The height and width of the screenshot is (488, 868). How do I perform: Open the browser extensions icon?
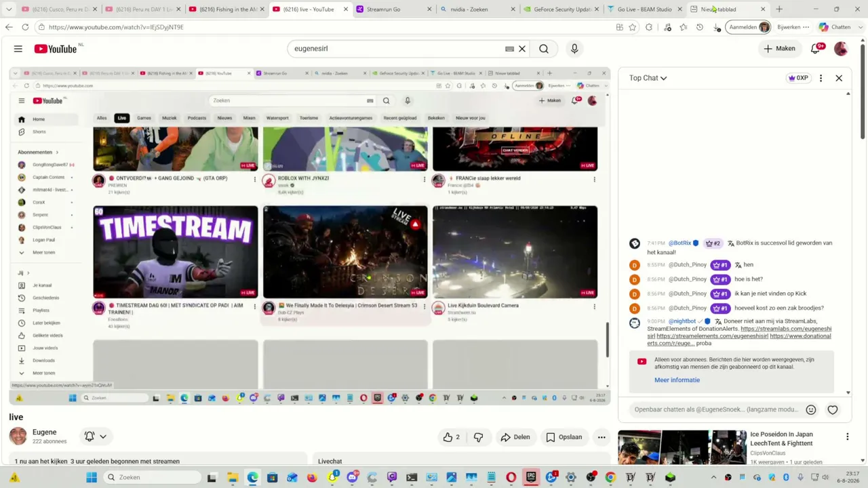pos(649,27)
